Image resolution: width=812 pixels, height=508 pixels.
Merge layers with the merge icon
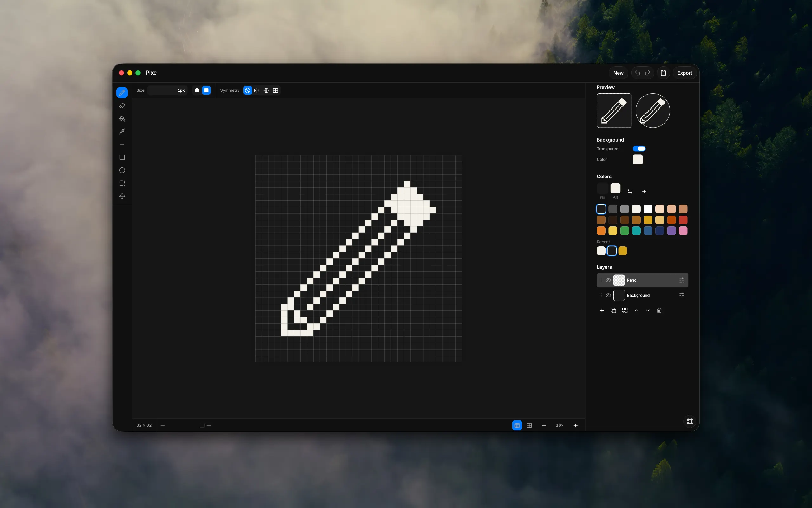pyautogui.click(x=625, y=311)
